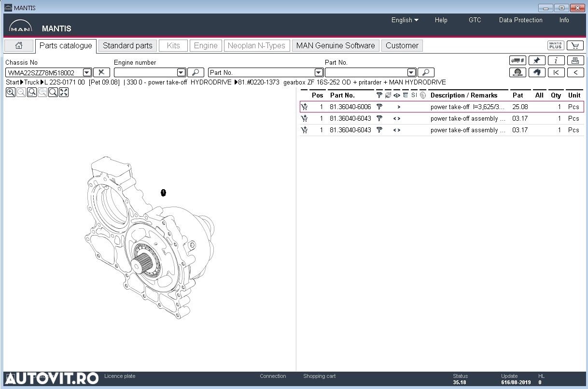Screen dimensions: 588x389
Task: Click the plain magnifier fit-view tool
Action: pos(53,92)
